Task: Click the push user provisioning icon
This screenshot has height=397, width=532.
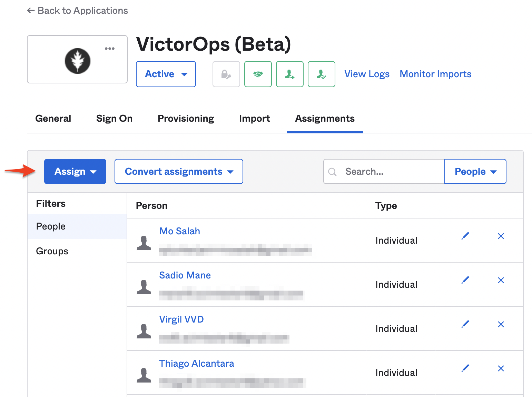Action: (289, 74)
